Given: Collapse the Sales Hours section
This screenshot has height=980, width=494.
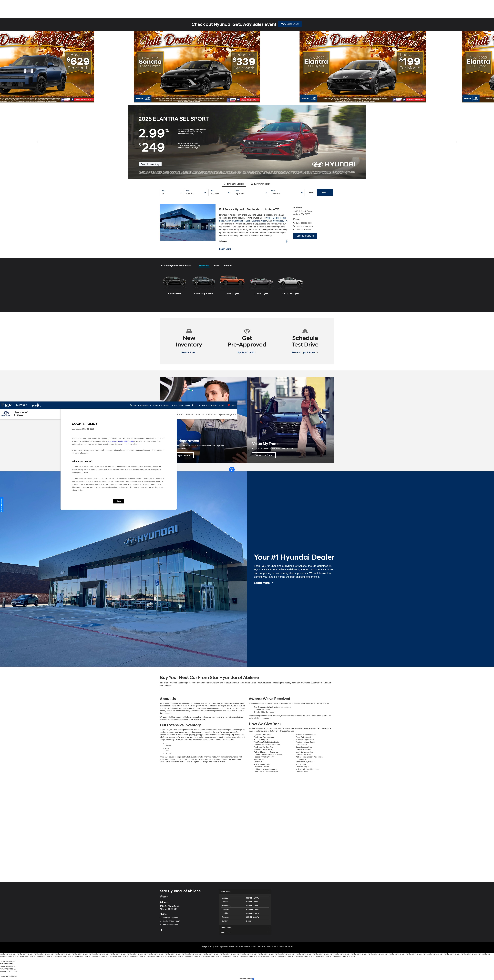Looking at the screenshot, I should point(245,891).
